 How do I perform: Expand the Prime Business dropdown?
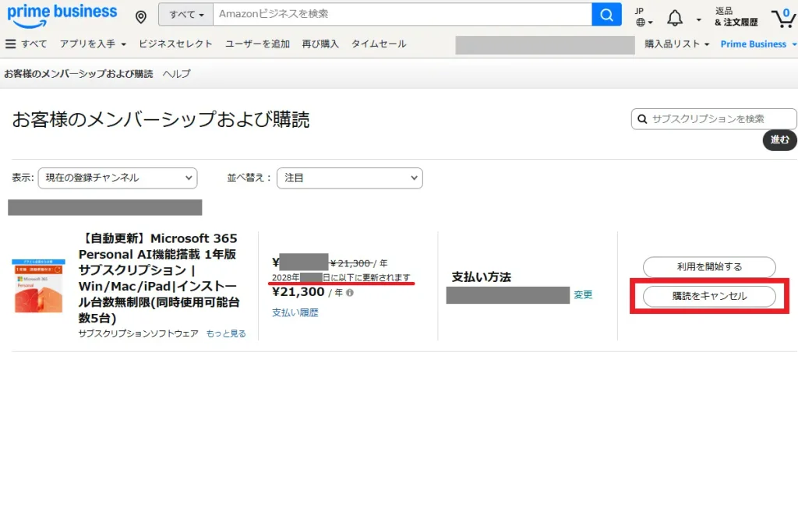(758, 44)
